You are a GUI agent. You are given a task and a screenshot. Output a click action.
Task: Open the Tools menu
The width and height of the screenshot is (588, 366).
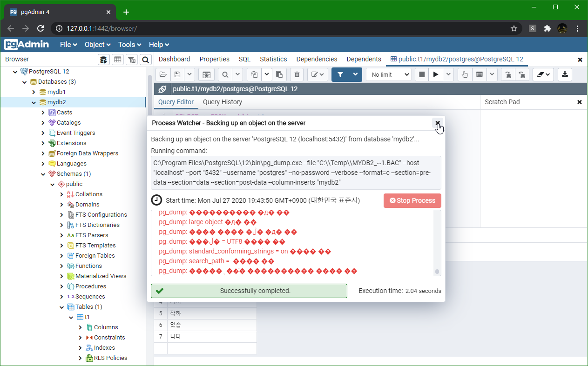129,45
